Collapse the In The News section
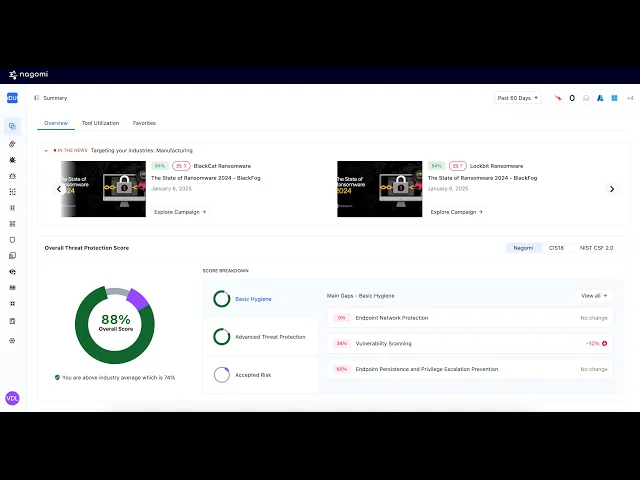Screen dimensions: 640x480 click(46, 151)
